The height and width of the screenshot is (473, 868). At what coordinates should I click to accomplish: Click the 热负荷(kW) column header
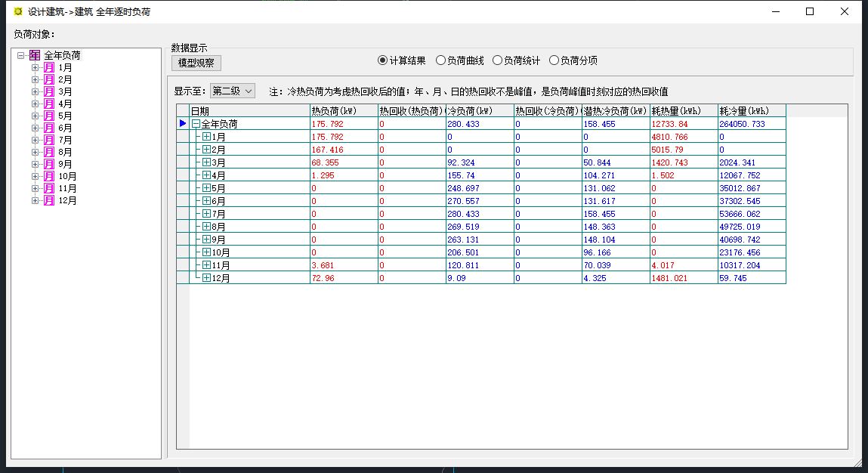tap(343, 111)
